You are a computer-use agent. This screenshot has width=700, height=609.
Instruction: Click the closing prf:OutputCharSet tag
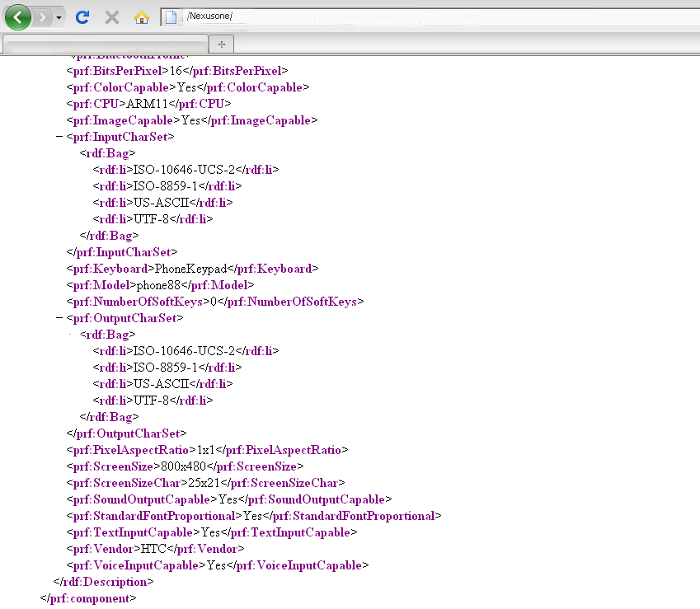coord(126,433)
